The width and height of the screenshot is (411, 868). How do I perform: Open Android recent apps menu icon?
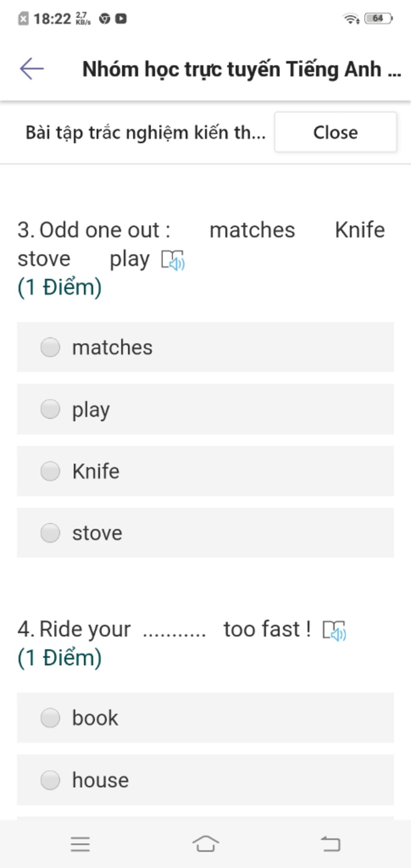click(80, 844)
